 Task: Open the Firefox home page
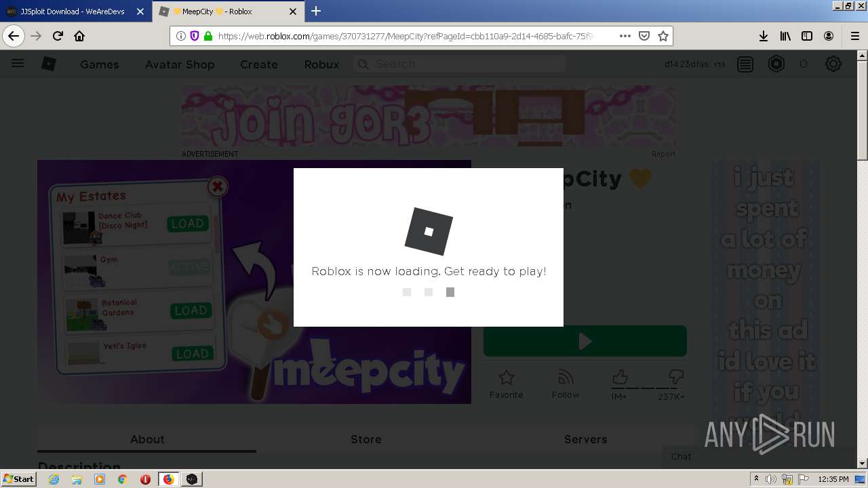79,36
